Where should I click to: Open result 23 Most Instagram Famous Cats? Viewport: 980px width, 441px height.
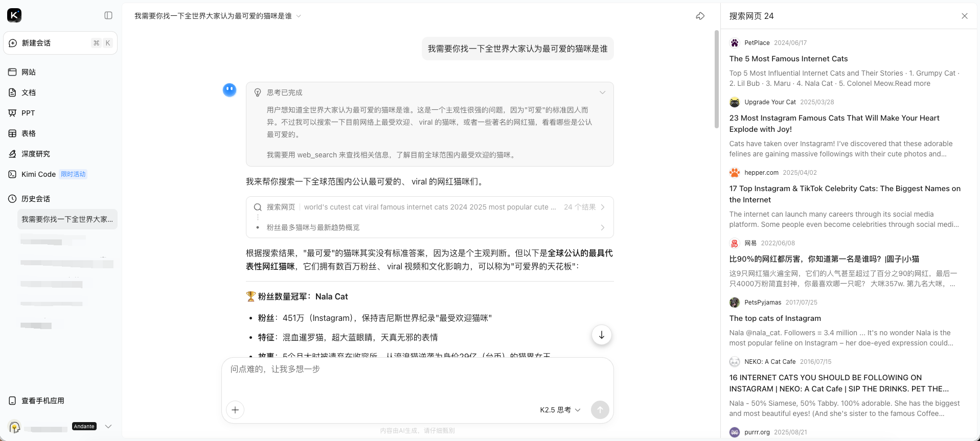[x=834, y=124]
